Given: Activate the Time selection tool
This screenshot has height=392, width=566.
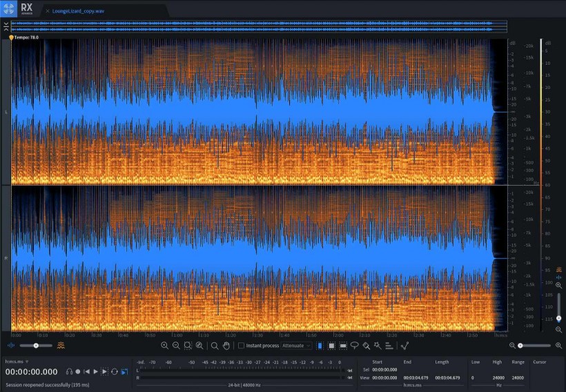Looking at the screenshot, I should (320, 345).
